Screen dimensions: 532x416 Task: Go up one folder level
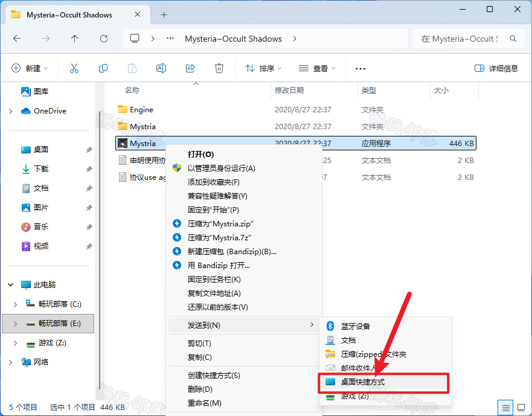pos(75,39)
